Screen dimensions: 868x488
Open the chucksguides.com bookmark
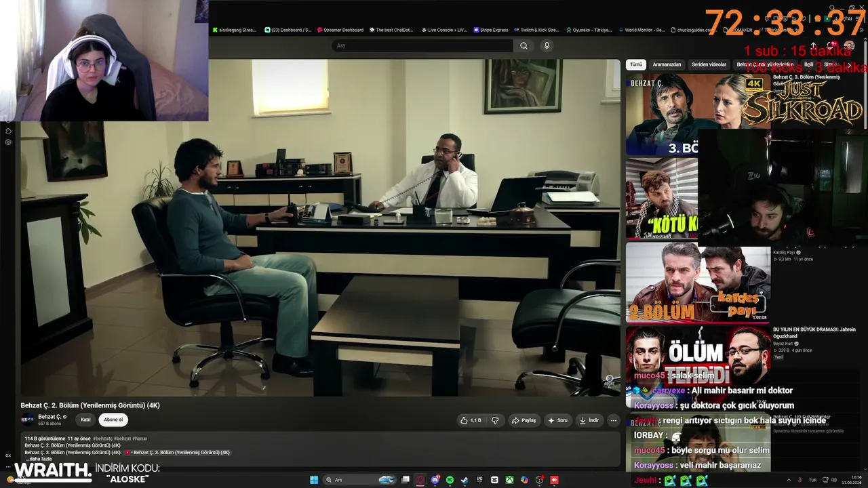(695, 30)
